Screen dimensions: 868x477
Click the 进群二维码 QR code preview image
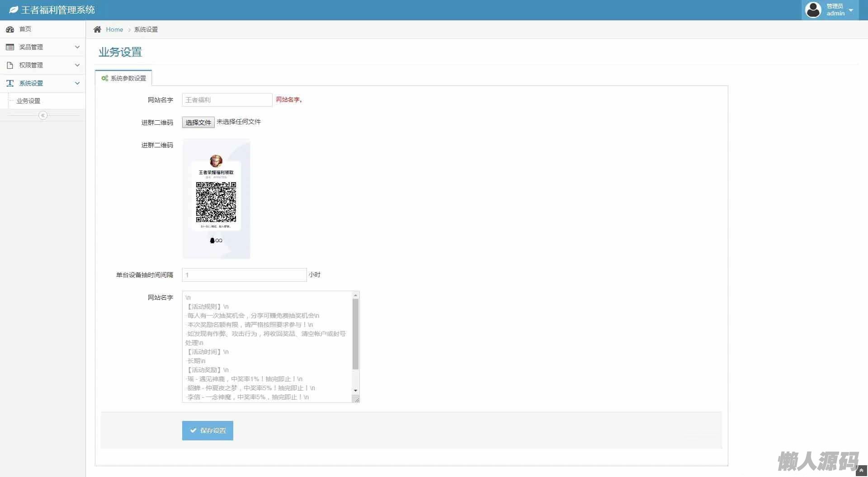tap(216, 199)
